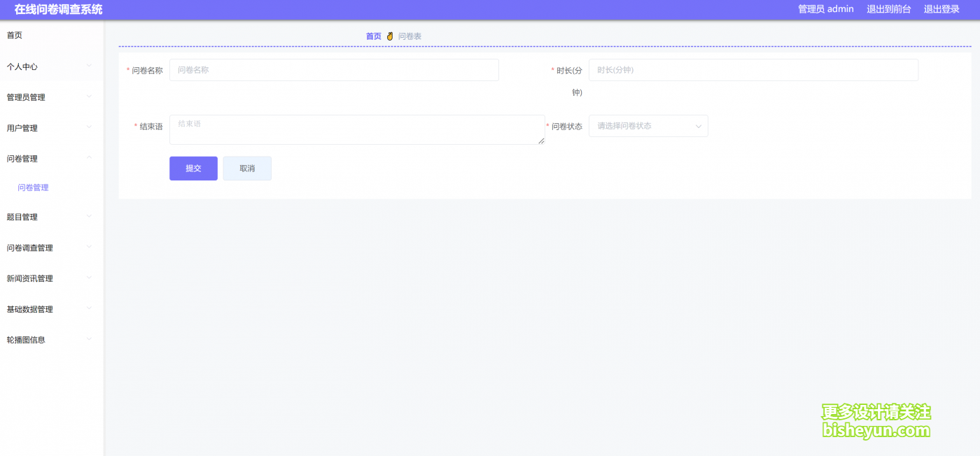Screen dimensions: 980x456
Task: Focus the 时长(分钟) input field
Action: click(752, 70)
